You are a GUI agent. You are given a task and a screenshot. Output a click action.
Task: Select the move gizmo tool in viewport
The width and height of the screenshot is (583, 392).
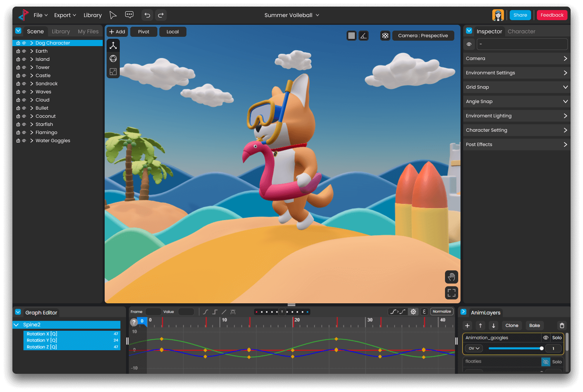click(113, 46)
